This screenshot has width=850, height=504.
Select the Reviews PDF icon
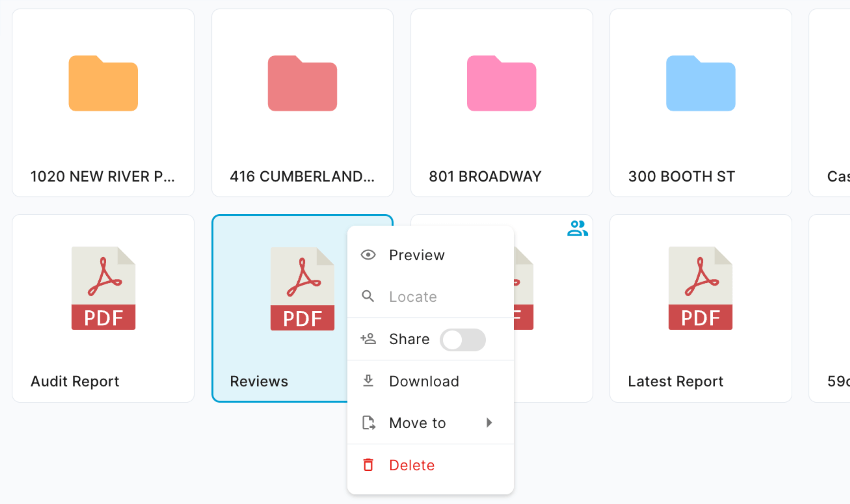coord(302,289)
